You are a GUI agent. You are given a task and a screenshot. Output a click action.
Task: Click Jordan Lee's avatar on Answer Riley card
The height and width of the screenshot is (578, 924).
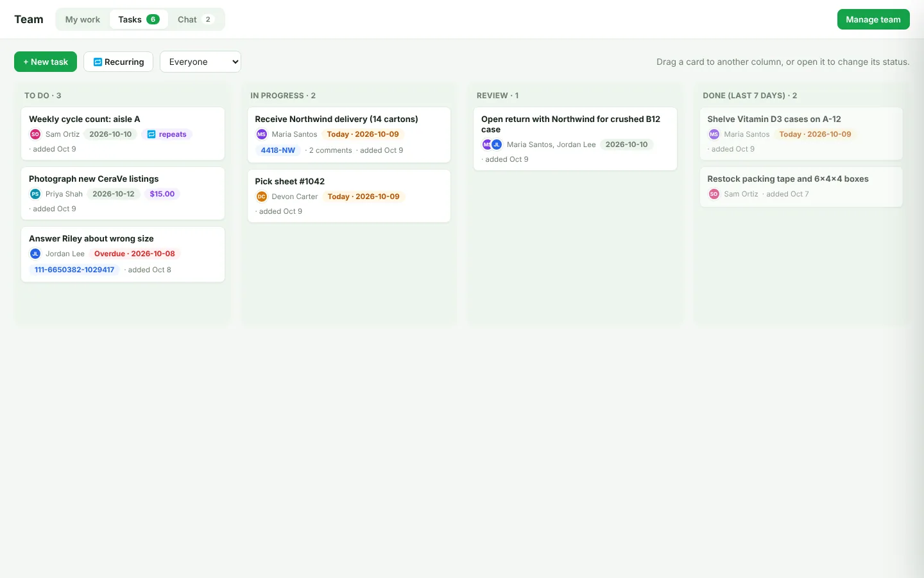click(x=35, y=254)
